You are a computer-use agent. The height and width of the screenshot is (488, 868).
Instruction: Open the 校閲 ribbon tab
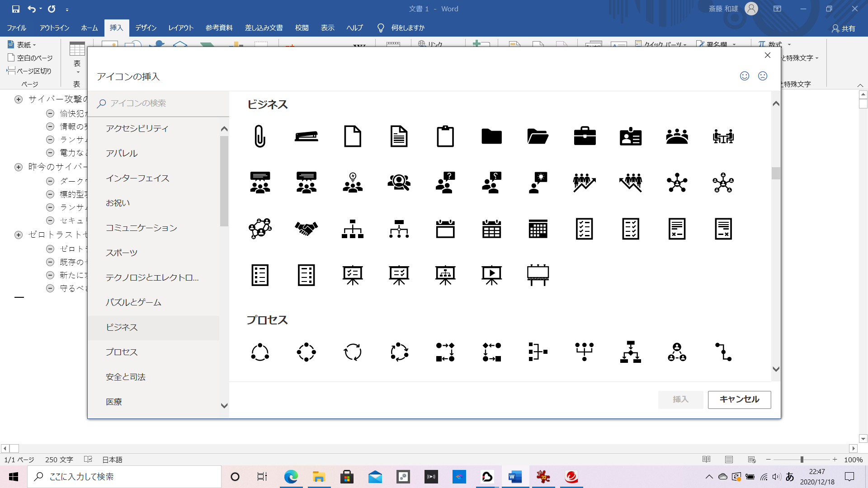click(x=302, y=28)
